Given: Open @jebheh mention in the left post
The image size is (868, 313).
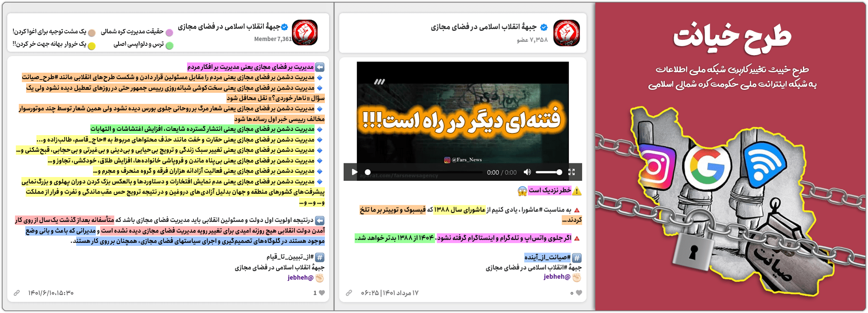Looking at the screenshot, I should tap(300, 278).
